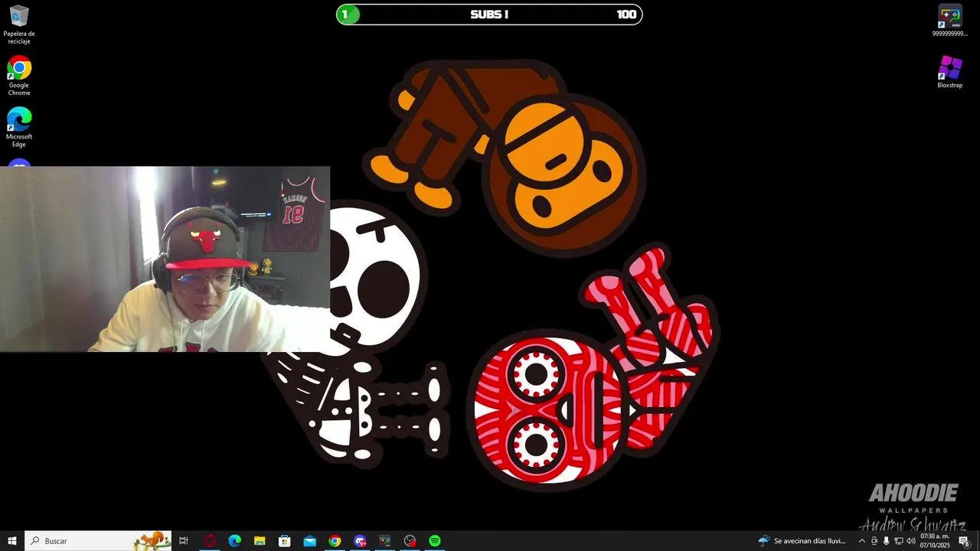Open the Microsoft Edge desktop shortcut
The image size is (980, 551).
[19, 127]
